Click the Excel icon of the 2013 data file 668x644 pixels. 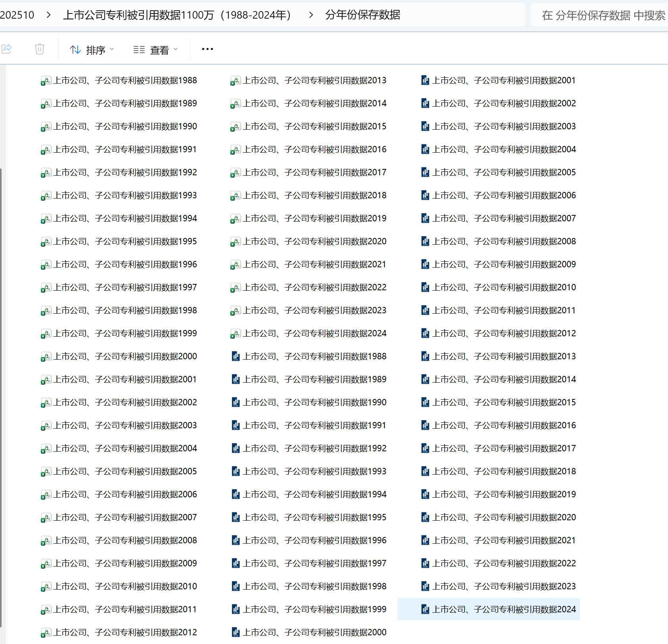pos(235,81)
